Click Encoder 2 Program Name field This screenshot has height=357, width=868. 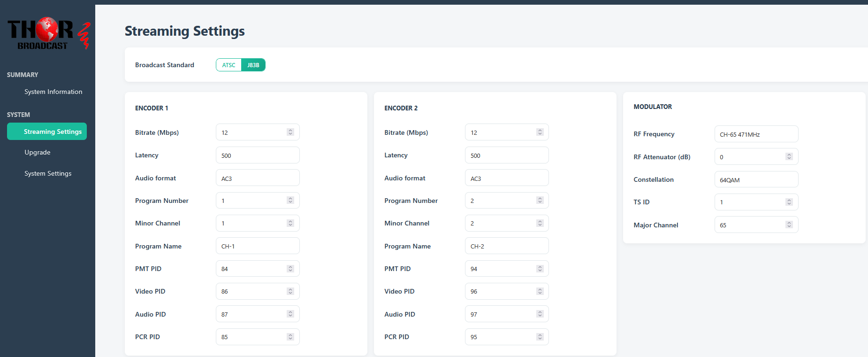pos(506,246)
